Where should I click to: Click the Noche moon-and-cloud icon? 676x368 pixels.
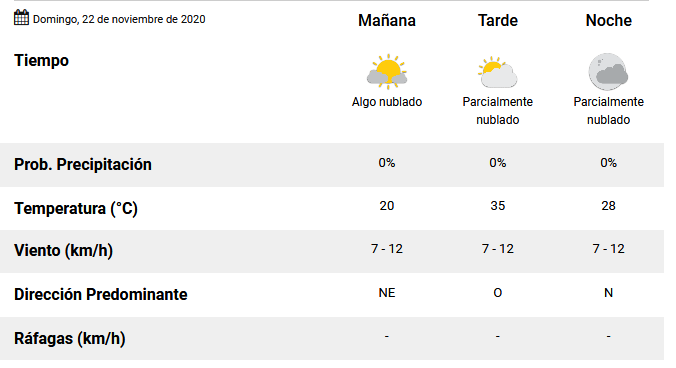[608, 72]
